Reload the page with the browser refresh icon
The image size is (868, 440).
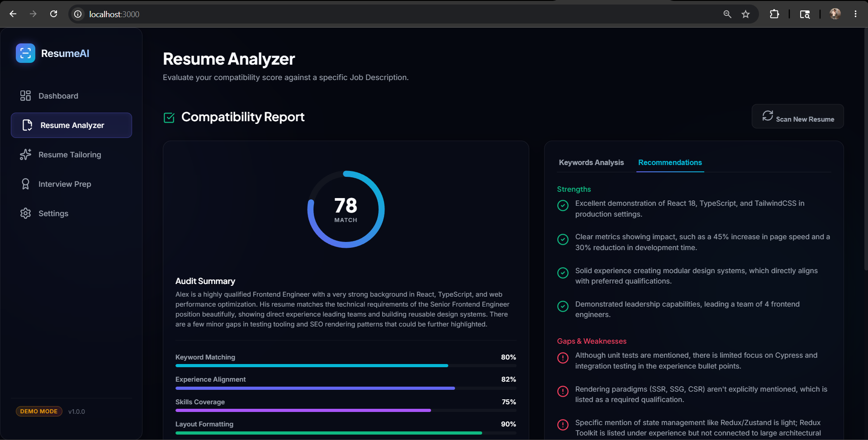[x=53, y=14]
